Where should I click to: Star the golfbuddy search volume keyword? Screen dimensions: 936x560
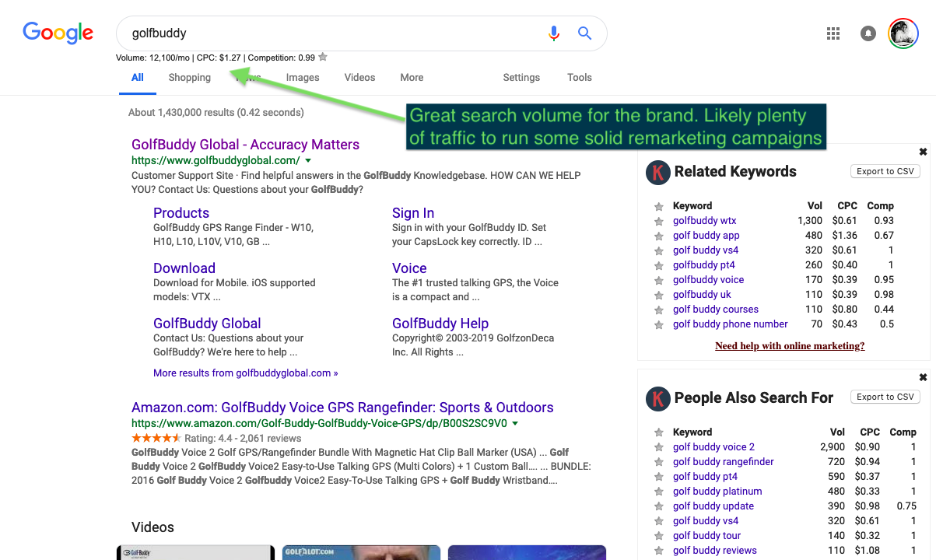(x=323, y=57)
